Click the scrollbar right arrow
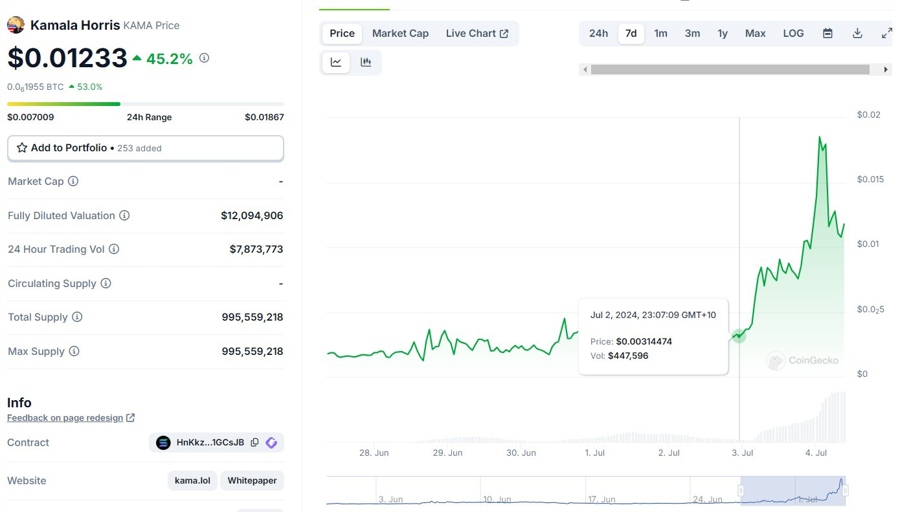The width and height of the screenshot is (900, 512). pos(886,69)
